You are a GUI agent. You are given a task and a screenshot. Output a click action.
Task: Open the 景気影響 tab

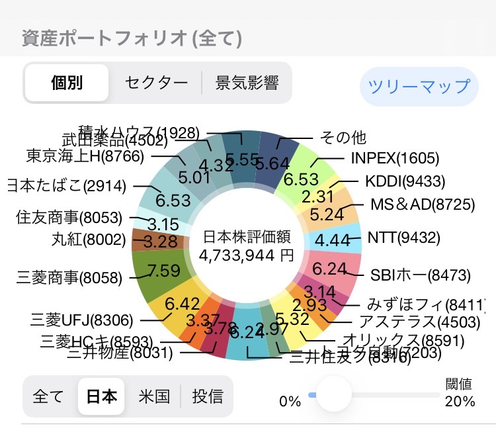point(247,83)
